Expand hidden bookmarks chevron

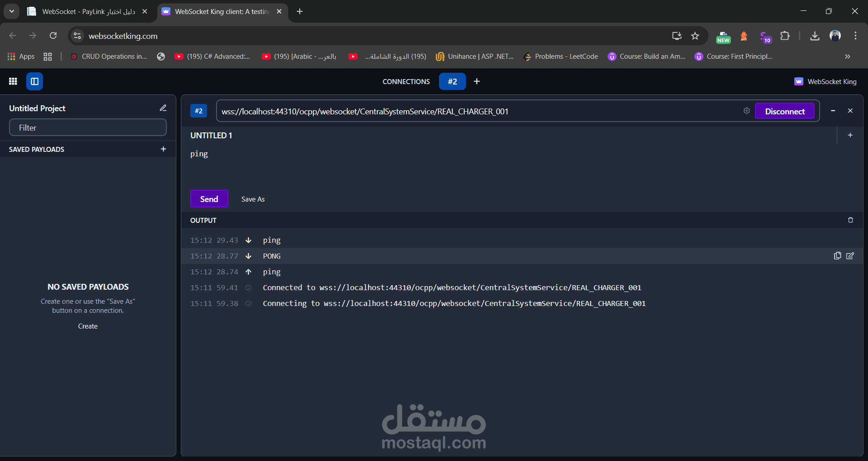click(848, 56)
